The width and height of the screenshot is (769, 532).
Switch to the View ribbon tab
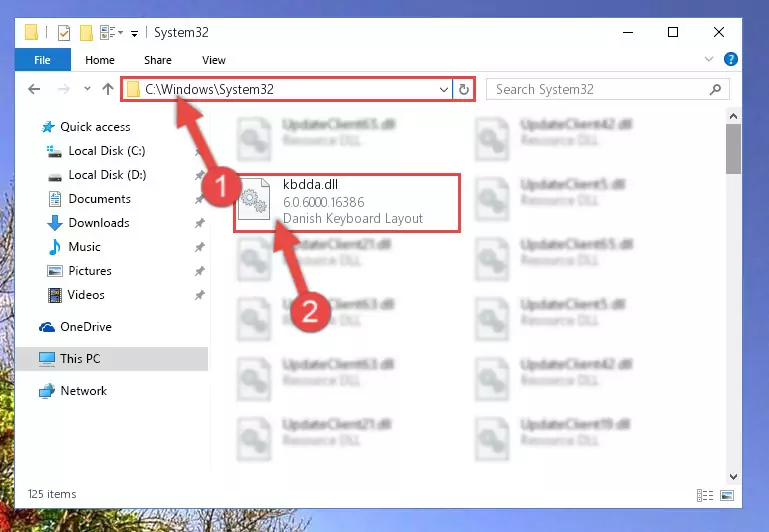214,60
